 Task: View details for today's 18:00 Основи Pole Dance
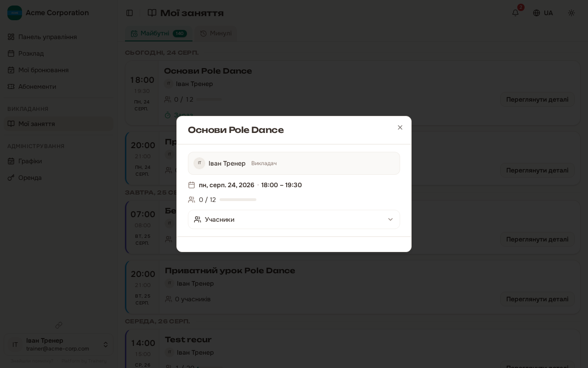coord(537,99)
